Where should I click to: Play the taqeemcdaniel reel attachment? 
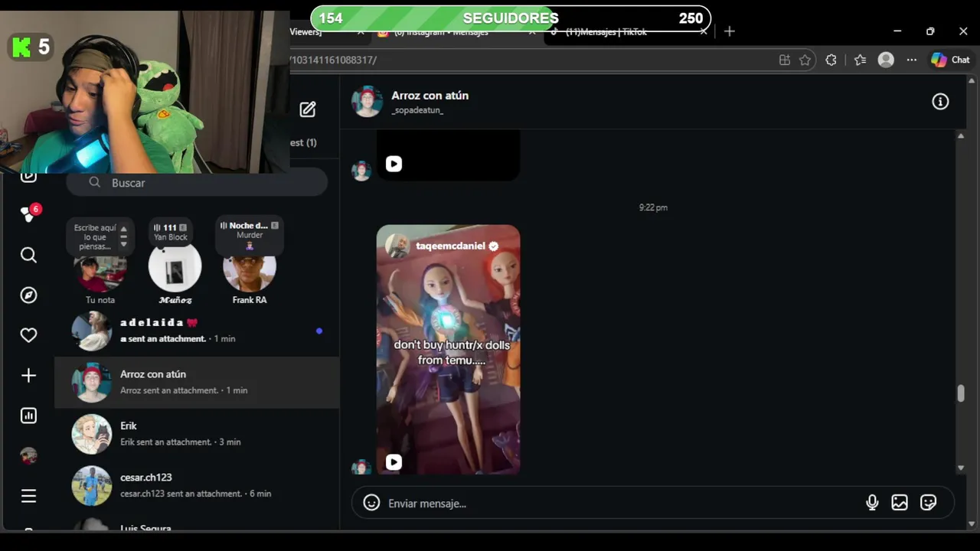(x=448, y=350)
